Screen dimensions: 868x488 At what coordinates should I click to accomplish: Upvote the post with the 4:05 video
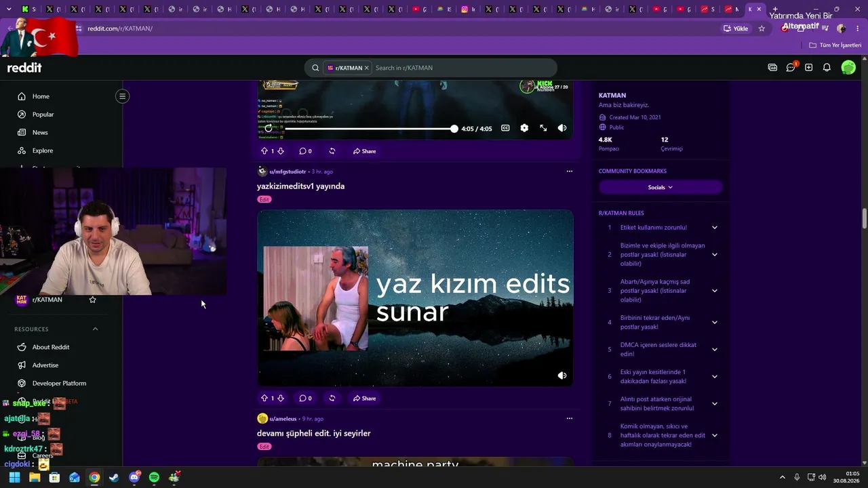coord(264,151)
